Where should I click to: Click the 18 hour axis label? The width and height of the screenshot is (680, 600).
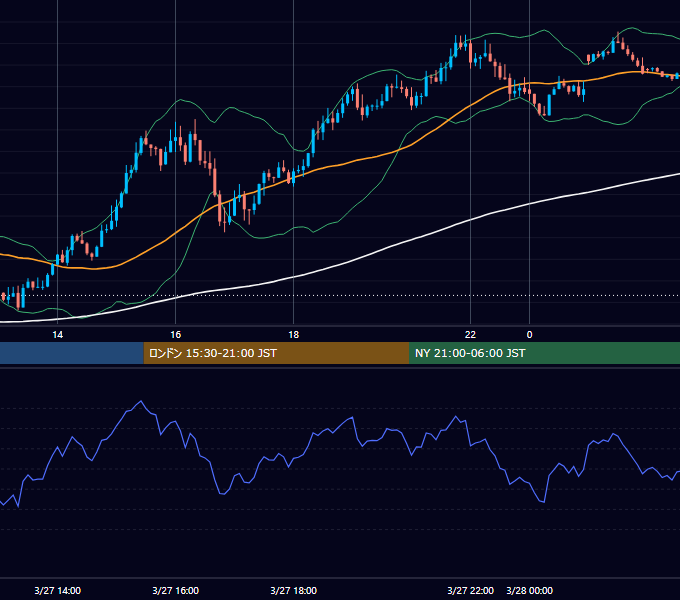[294, 335]
